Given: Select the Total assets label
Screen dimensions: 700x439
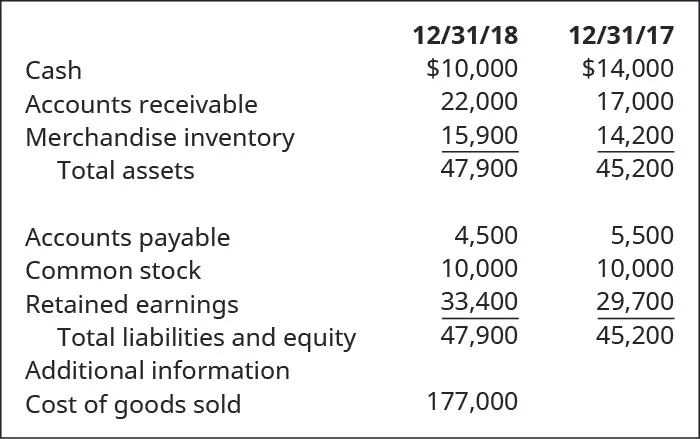Looking at the screenshot, I should point(126,170).
